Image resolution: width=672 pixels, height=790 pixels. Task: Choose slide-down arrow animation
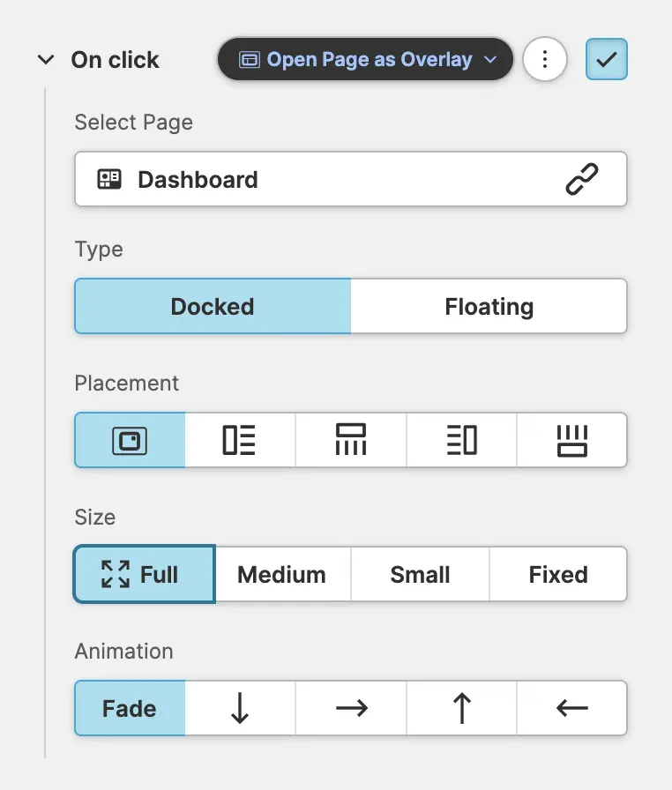tap(240, 708)
